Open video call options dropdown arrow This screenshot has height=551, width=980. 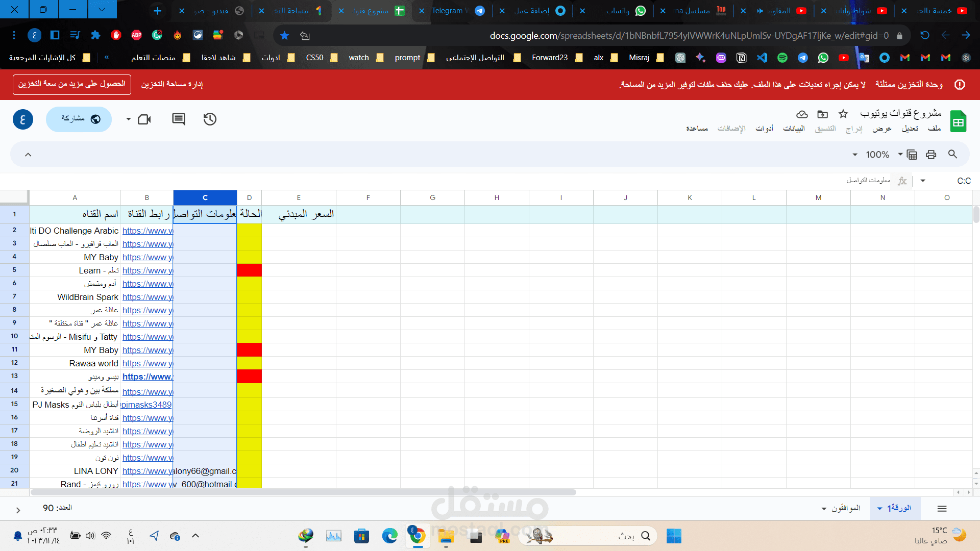(x=129, y=119)
